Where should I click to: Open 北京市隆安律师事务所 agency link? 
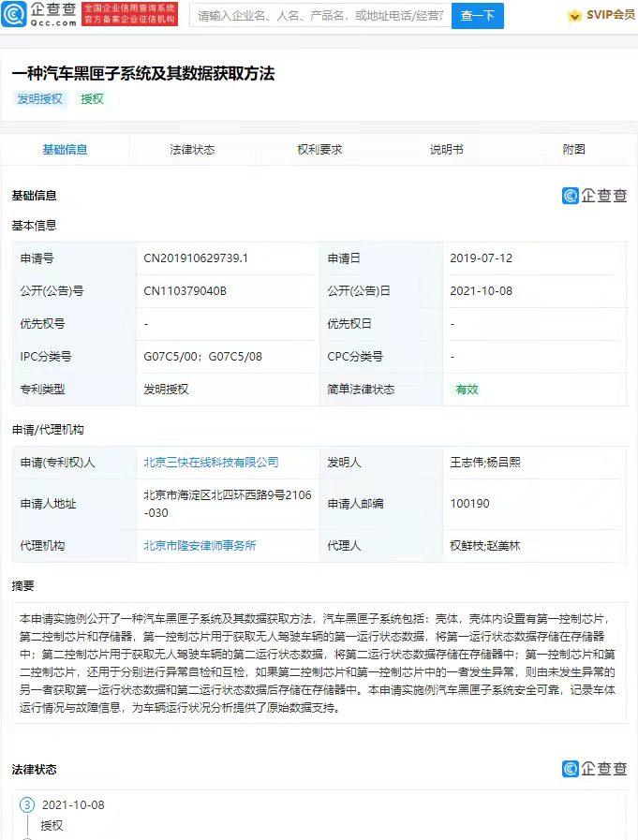click(200, 545)
